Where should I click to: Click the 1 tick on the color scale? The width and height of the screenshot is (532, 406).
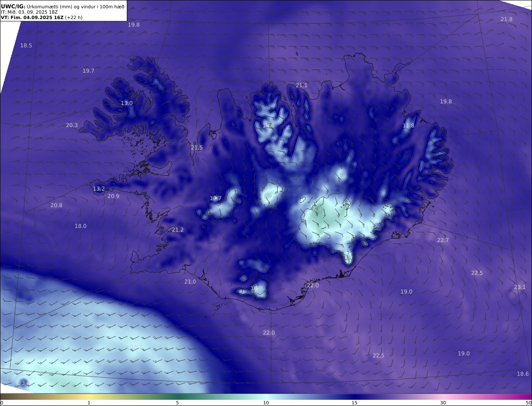(89, 403)
